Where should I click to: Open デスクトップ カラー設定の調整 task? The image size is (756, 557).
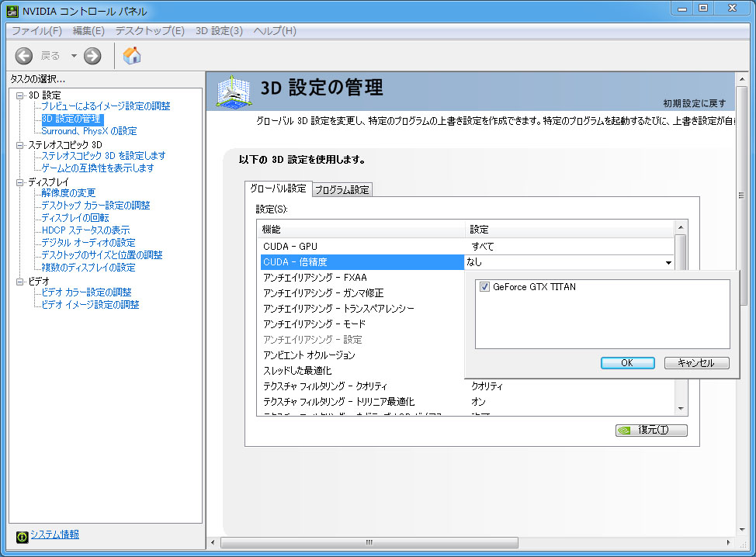click(95, 206)
